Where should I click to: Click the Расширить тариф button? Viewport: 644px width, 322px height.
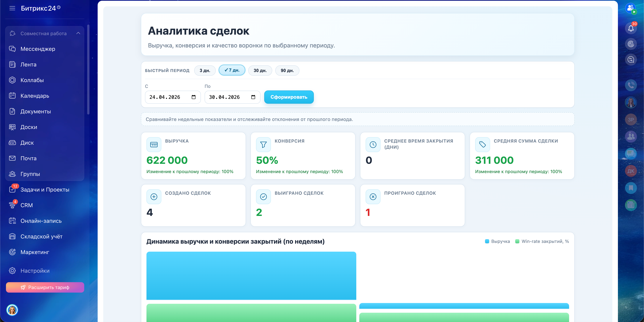point(45,288)
